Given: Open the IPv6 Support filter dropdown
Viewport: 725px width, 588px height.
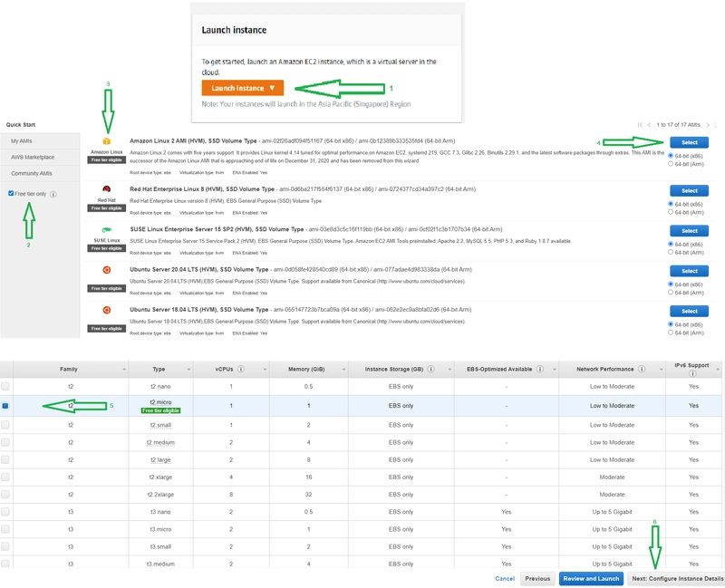Looking at the screenshot, I should click(718, 370).
